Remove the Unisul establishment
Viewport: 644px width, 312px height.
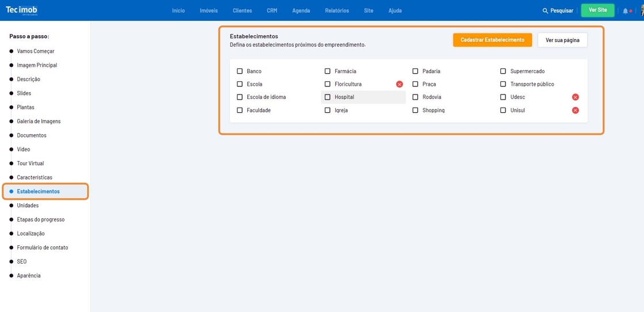[x=575, y=111]
